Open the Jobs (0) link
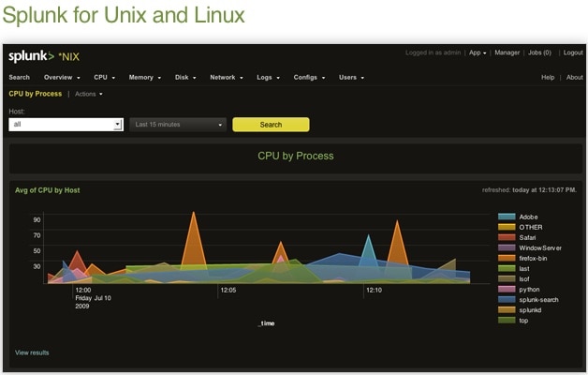 (539, 52)
